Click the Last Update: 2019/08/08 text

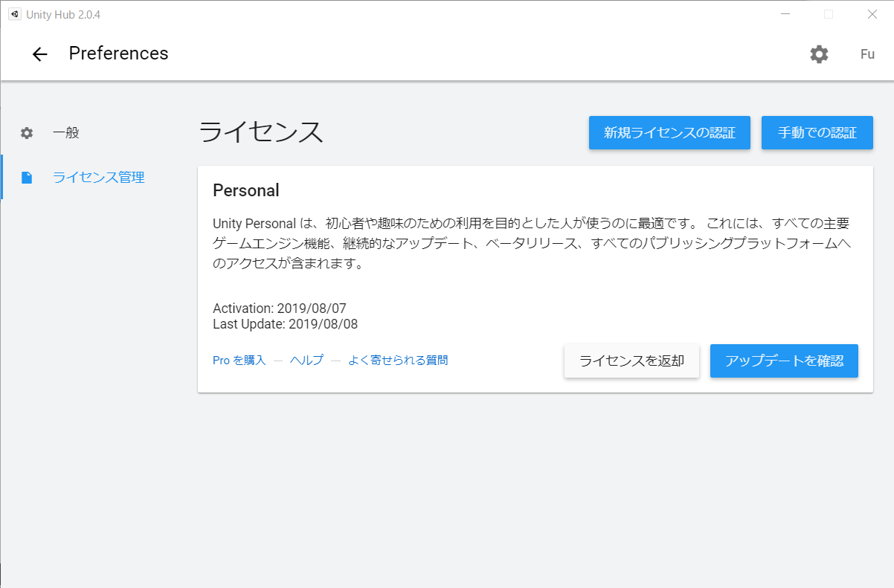pyautogui.click(x=286, y=324)
